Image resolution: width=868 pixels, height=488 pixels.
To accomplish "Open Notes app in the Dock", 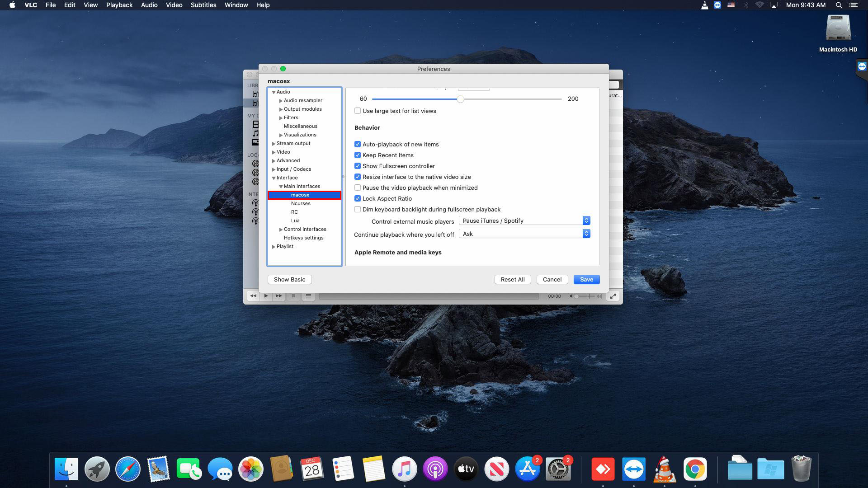I will 374,469.
